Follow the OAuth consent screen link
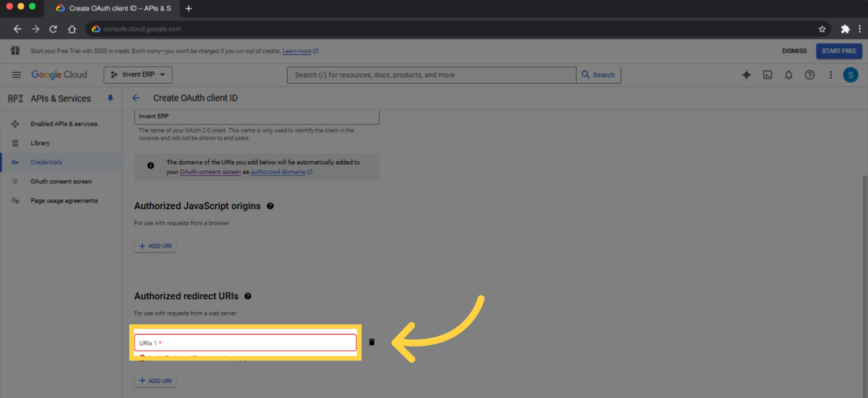Screen dimensions: 868x398 point(210,172)
